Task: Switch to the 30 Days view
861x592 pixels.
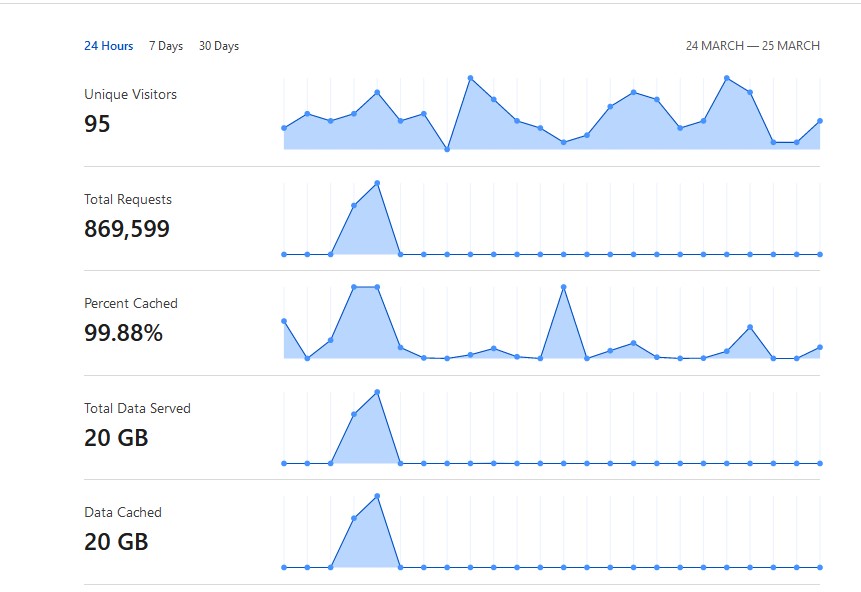Action: 219,46
